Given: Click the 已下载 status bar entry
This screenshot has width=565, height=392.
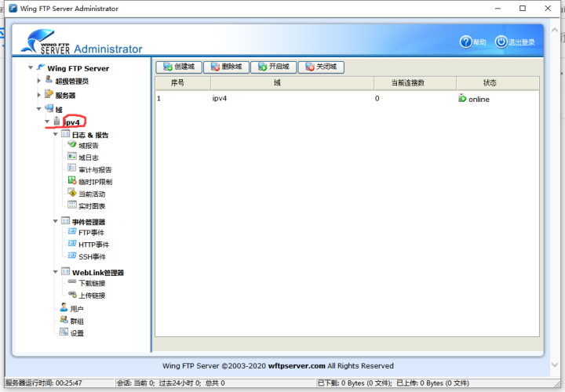Looking at the screenshot, I should click(x=393, y=383).
